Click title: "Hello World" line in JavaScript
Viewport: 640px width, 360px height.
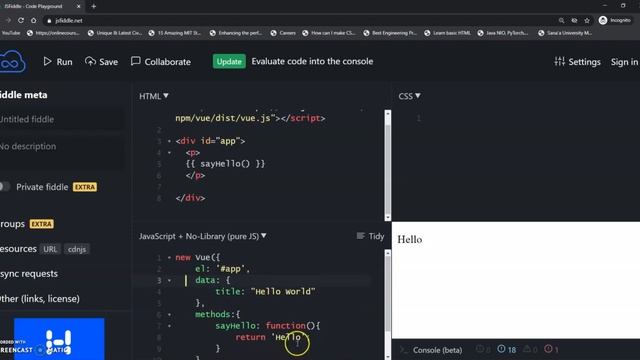[x=265, y=291]
